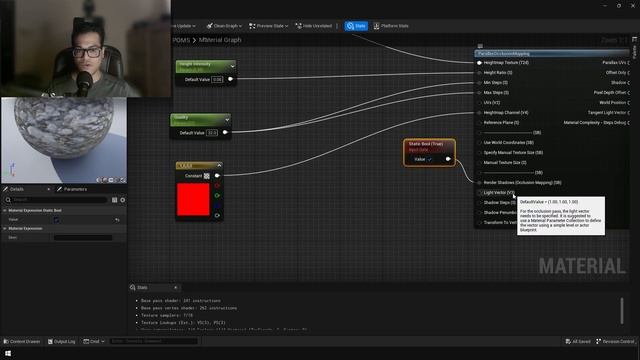Viewport: 640px width, 360px height.
Task: Click the Max Steps (S) input pin
Action: [x=479, y=93]
